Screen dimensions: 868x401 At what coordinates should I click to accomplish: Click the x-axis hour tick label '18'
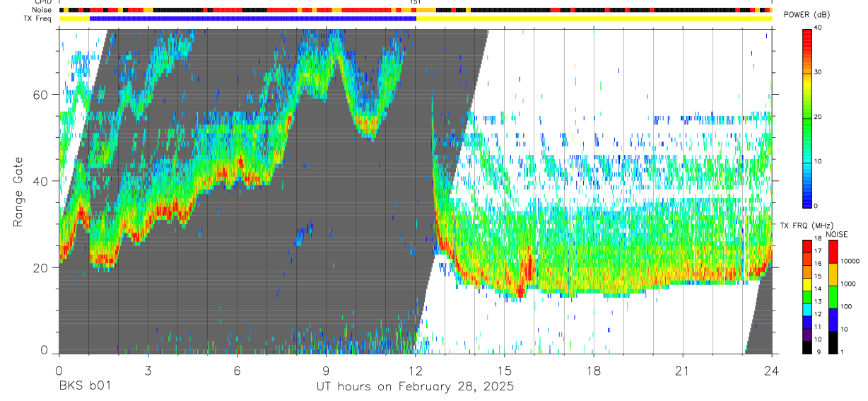click(x=594, y=371)
